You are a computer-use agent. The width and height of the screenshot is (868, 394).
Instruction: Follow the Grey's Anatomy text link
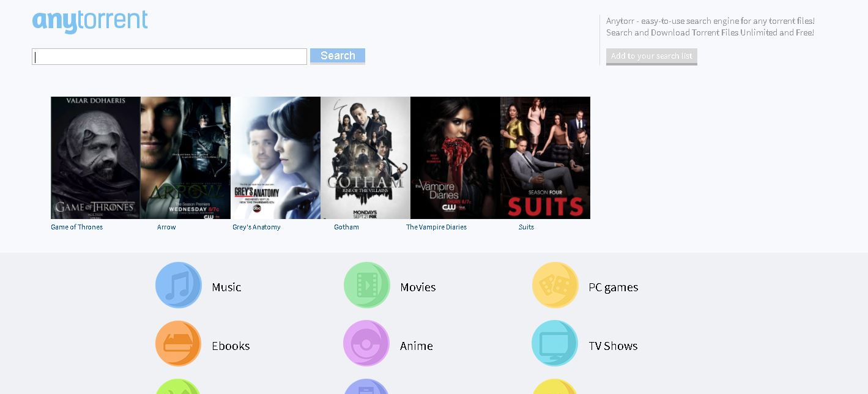(x=256, y=227)
